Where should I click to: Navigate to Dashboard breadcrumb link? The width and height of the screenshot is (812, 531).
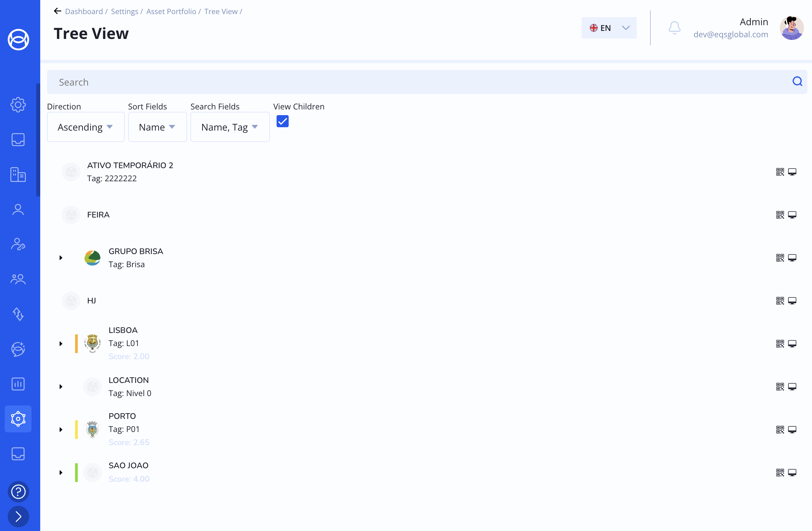83,12
